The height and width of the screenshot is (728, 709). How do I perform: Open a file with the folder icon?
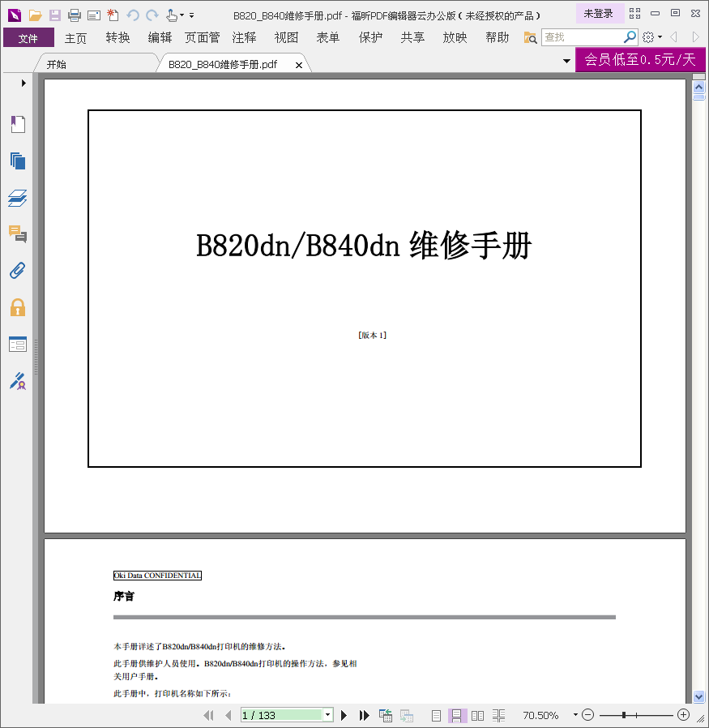pyautogui.click(x=36, y=15)
